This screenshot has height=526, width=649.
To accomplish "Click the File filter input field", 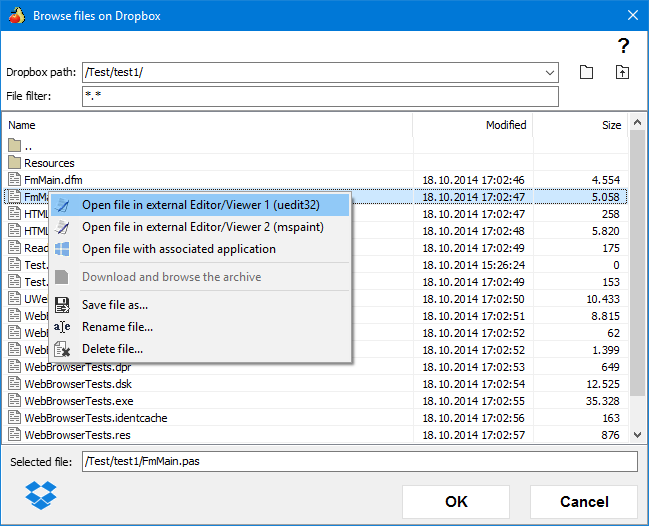I will (x=320, y=96).
